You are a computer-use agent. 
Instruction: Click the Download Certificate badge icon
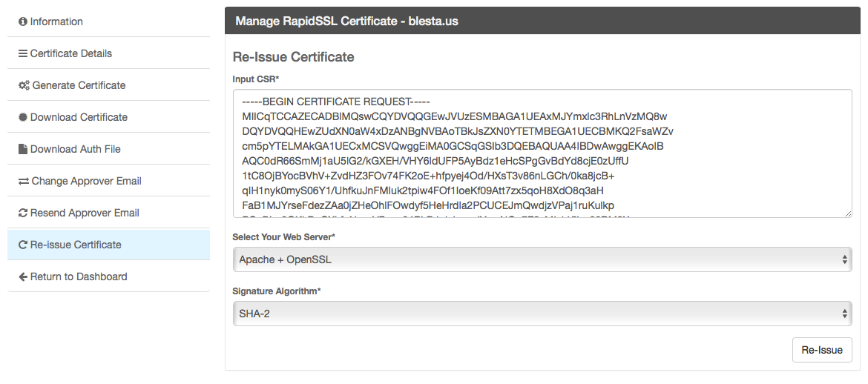click(x=23, y=118)
